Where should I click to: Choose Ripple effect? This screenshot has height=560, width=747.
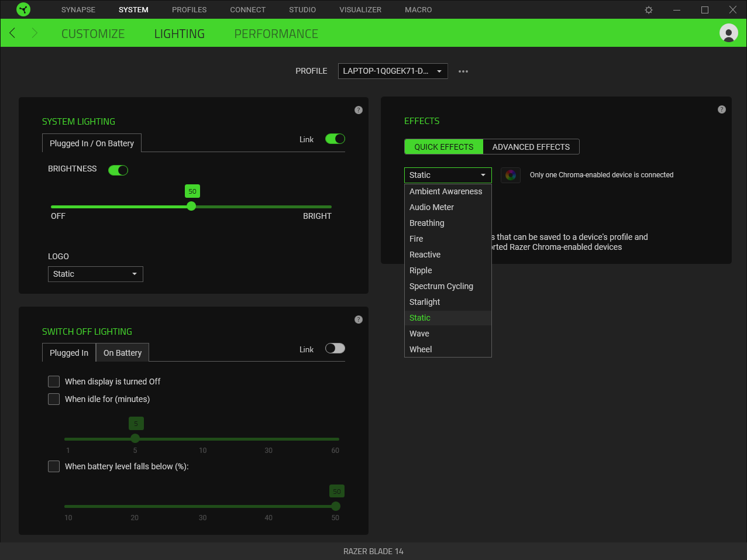pyautogui.click(x=448, y=270)
